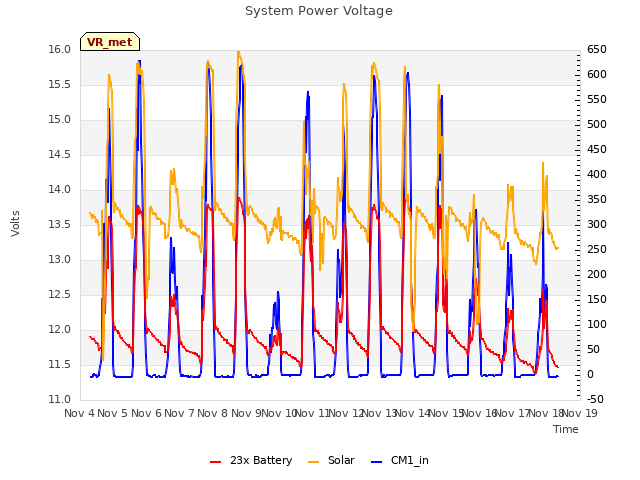Click the 100 right axis value
The image size is (640, 480).
pyautogui.click(x=597, y=324)
